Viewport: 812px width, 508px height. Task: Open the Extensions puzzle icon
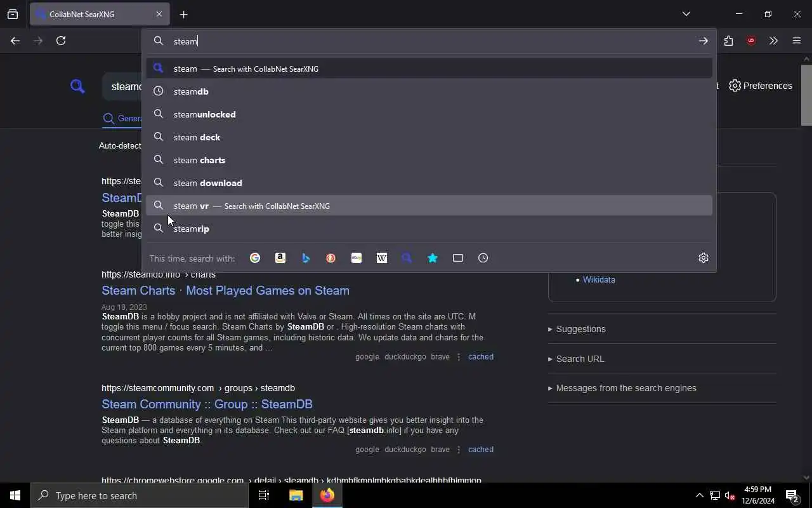[x=728, y=41]
